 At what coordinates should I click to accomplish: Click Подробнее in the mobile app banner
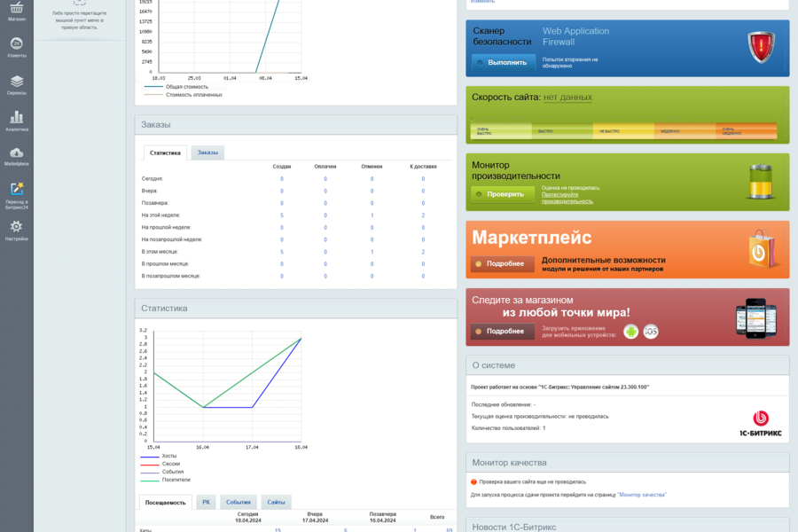[x=503, y=332]
